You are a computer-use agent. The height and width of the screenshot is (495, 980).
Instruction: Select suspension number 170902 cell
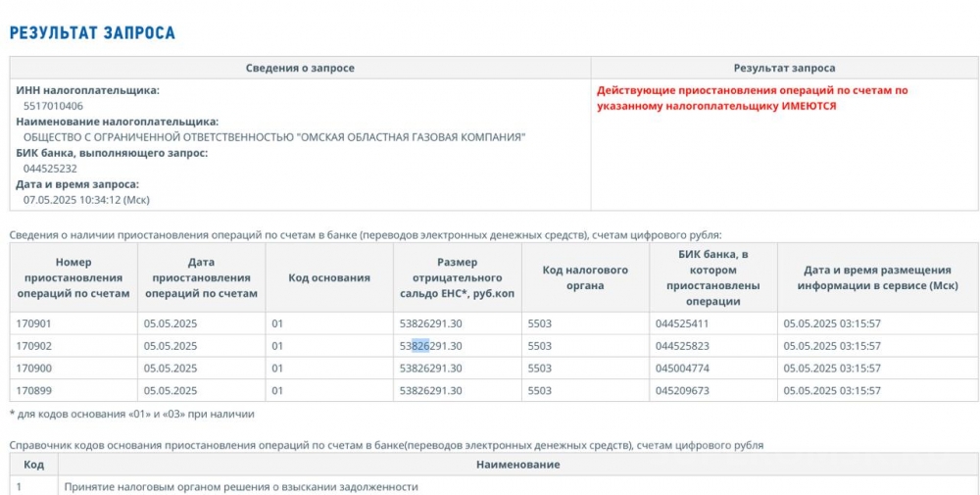(34, 346)
